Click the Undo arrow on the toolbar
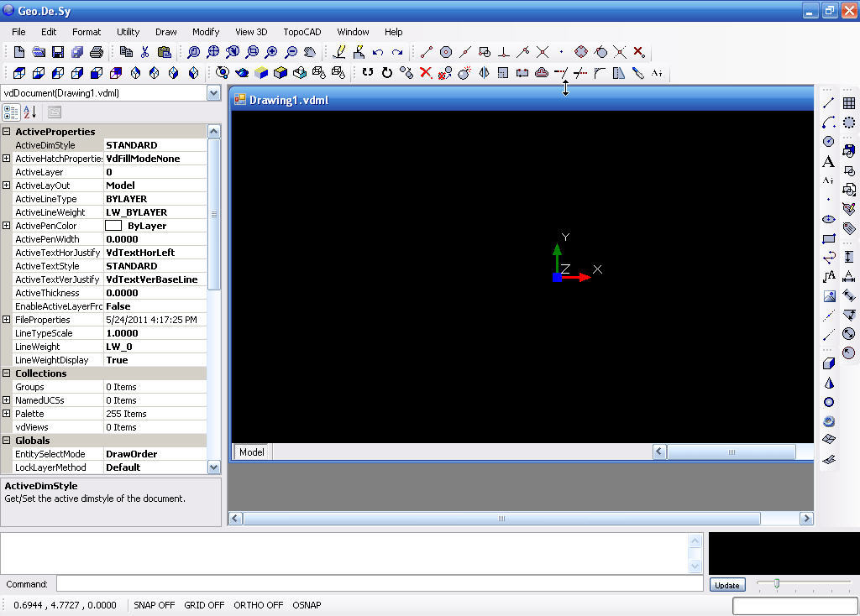Viewport: 860px width, 616px height. coord(377,51)
